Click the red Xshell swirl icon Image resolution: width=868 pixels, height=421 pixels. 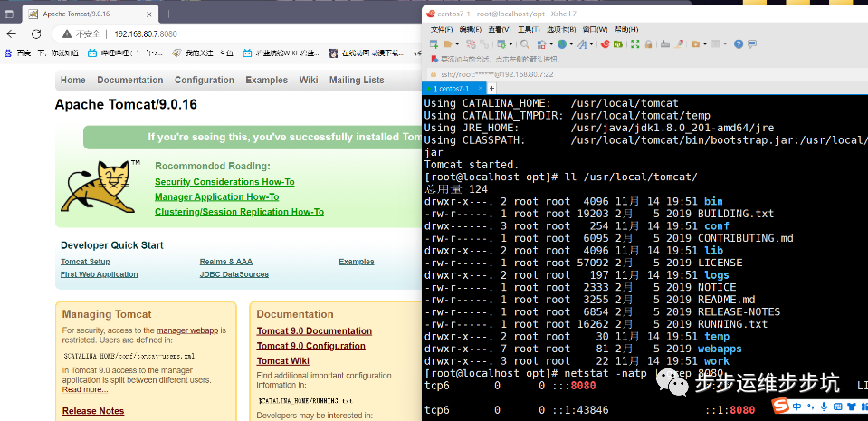tap(605, 44)
